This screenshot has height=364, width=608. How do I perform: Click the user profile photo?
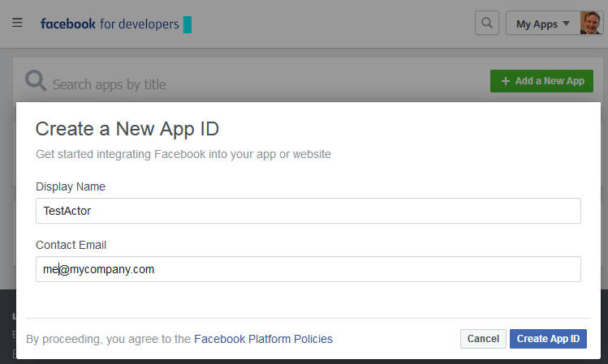[x=591, y=23]
